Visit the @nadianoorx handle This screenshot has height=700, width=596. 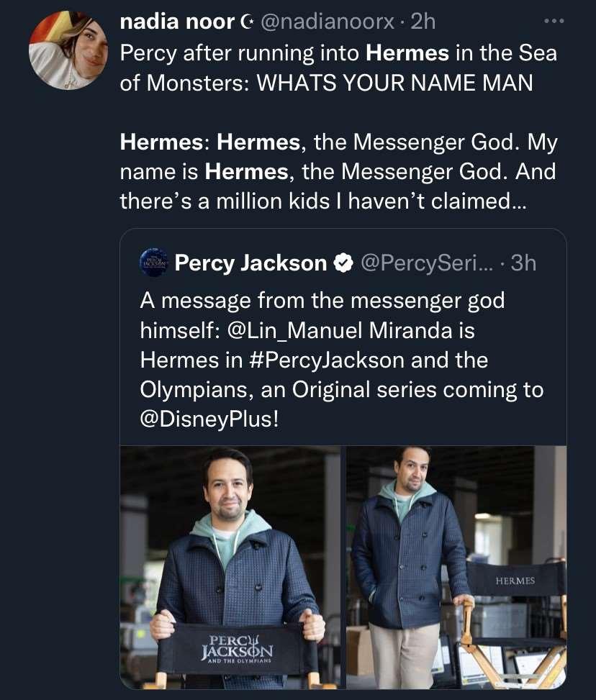[326, 22]
